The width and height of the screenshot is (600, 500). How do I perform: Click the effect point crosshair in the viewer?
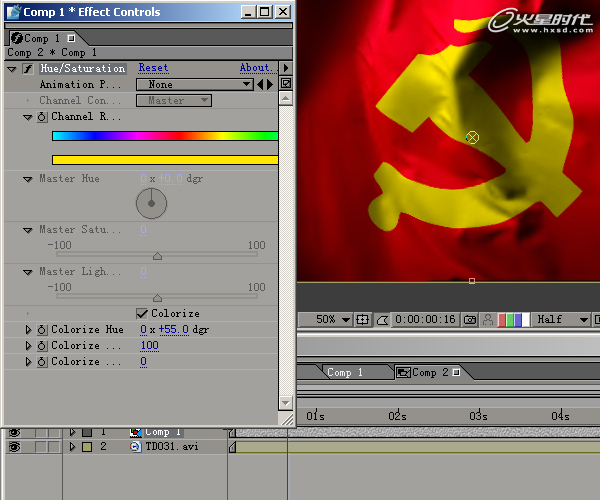point(473,138)
